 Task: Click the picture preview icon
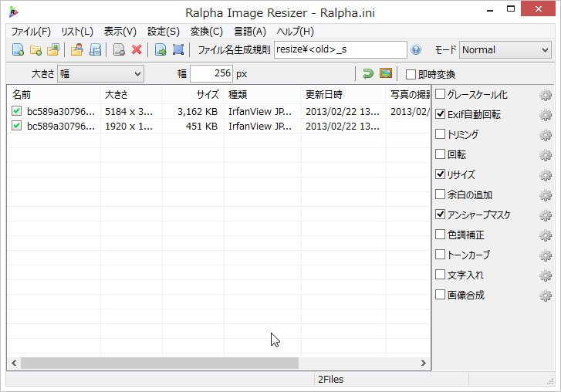click(x=386, y=73)
